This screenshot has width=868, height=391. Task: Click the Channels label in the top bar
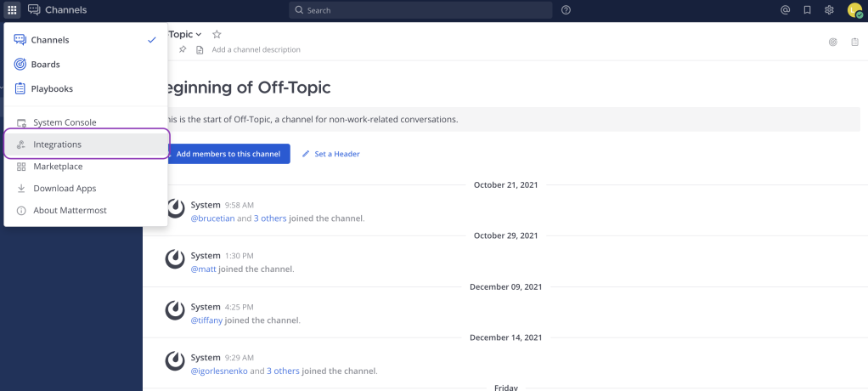tap(66, 10)
